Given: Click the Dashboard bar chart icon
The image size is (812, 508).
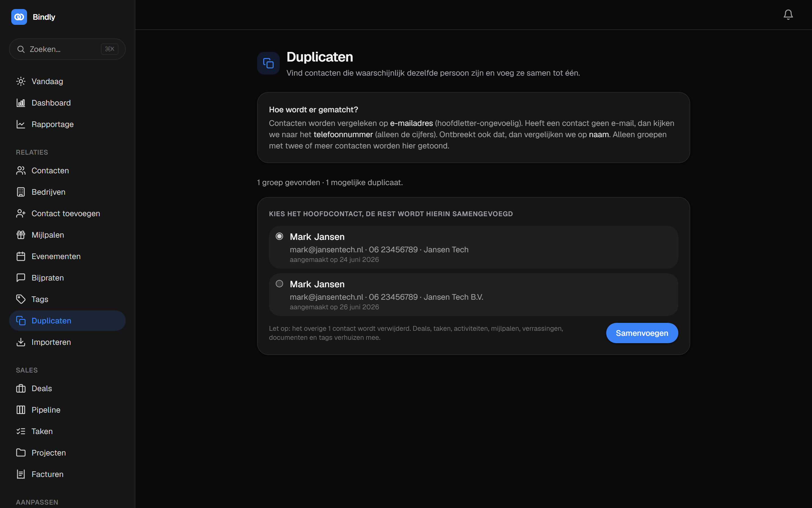Looking at the screenshot, I should point(21,103).
